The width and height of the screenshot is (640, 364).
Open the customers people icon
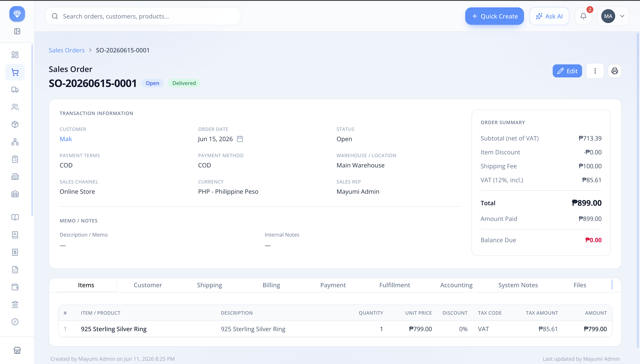coord(15,107)
